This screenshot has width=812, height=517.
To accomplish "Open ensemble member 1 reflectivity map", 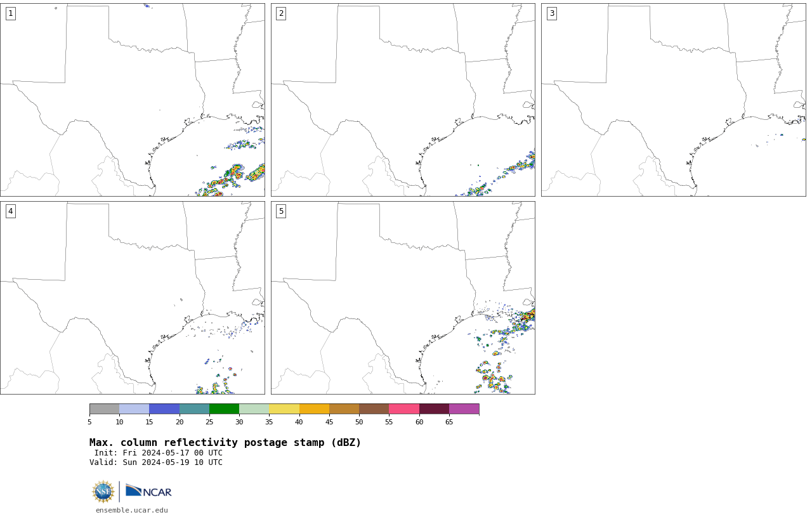I will point(133,100).
